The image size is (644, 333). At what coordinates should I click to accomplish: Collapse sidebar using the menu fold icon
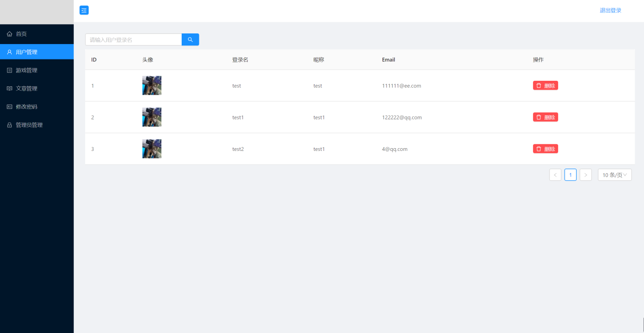point(84,10)
